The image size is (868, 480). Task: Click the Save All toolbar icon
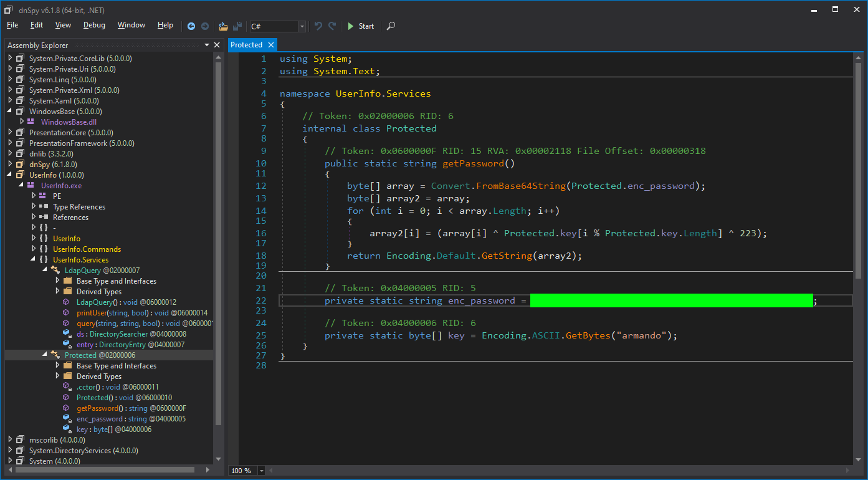237,26
